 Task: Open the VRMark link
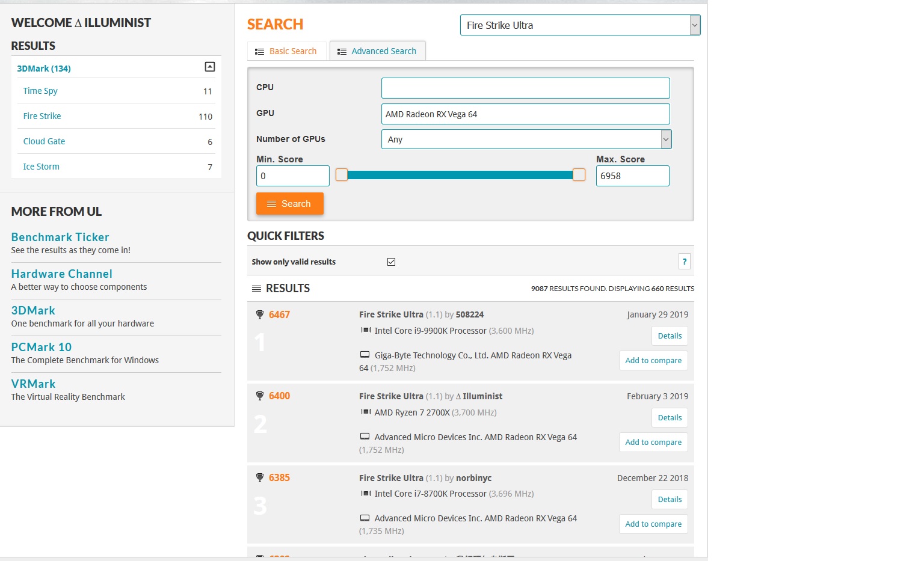point(33,384)
